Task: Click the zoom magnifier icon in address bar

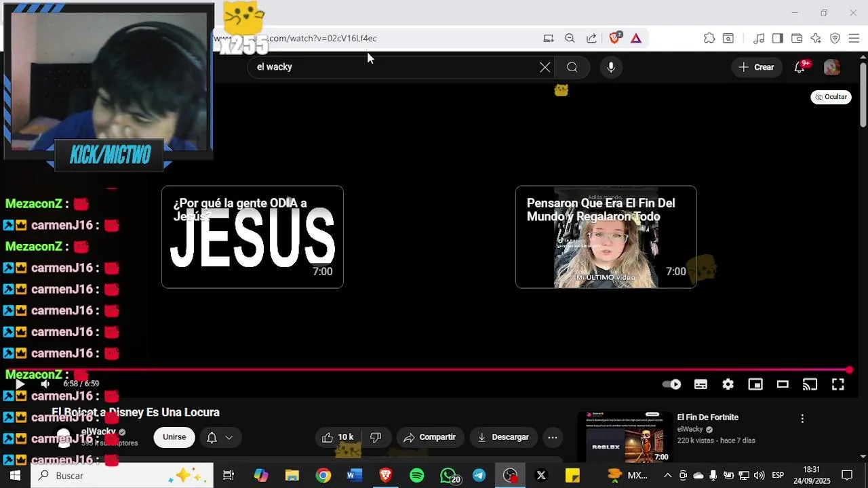Action: point(570,38)
